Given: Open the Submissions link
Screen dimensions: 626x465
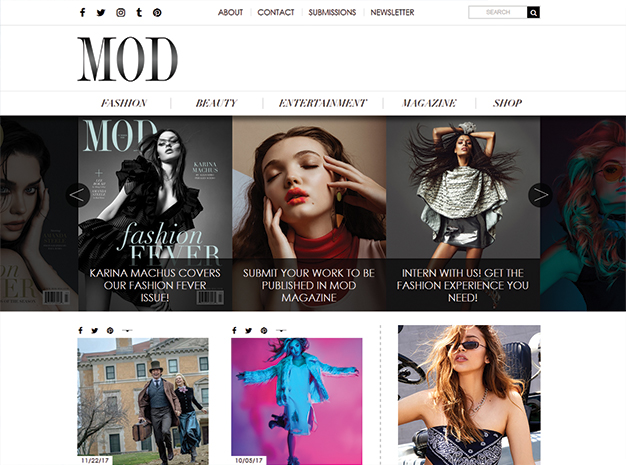Looking at the screenshot, I should click(332, 12).
